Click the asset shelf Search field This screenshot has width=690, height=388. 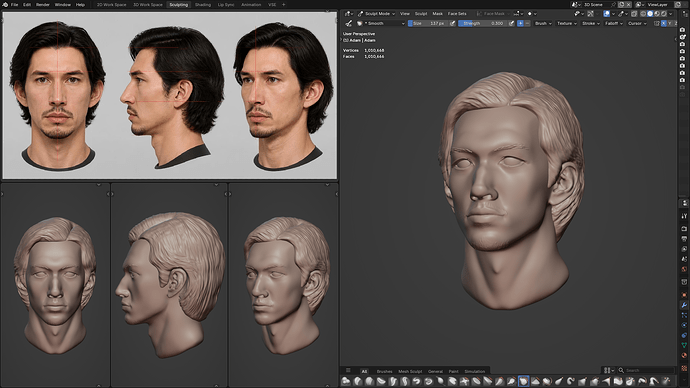(647, 370)
